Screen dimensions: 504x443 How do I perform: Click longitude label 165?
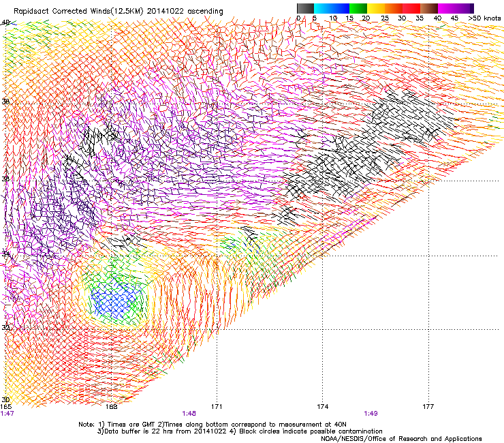(x=5, y=407)
